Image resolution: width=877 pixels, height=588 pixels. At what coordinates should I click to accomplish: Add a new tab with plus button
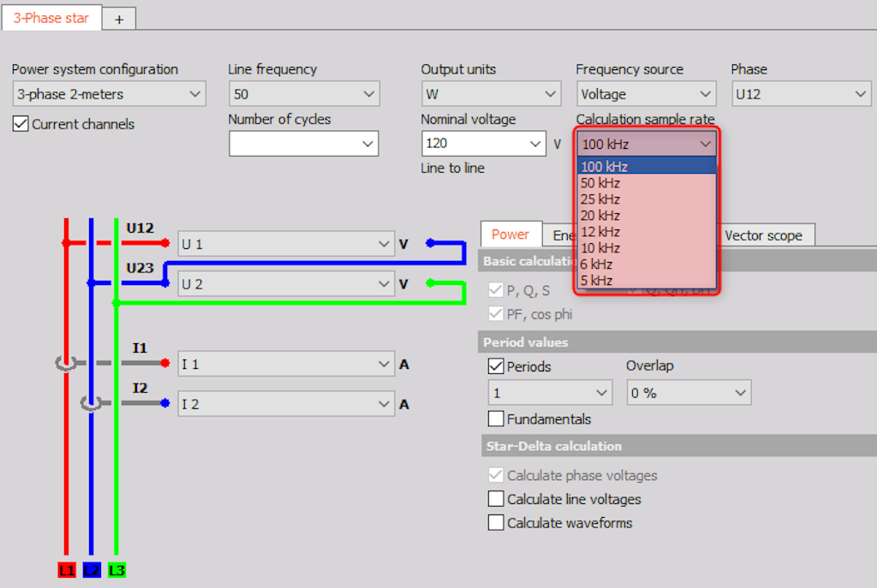tap(119, 20)
